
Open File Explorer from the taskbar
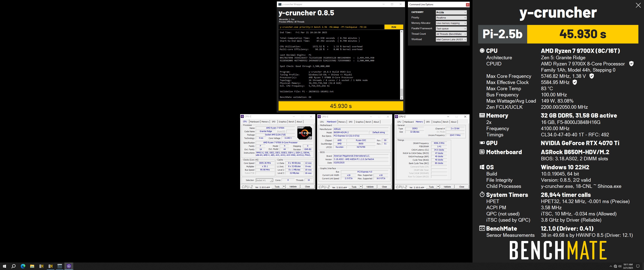[32, 266]
